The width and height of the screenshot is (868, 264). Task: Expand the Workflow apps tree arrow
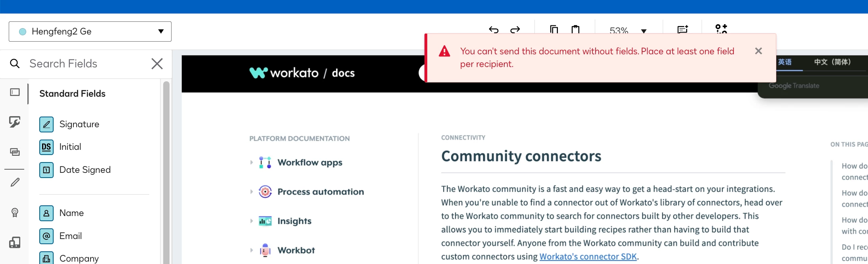pyautogui.click(x=251, y=163)
